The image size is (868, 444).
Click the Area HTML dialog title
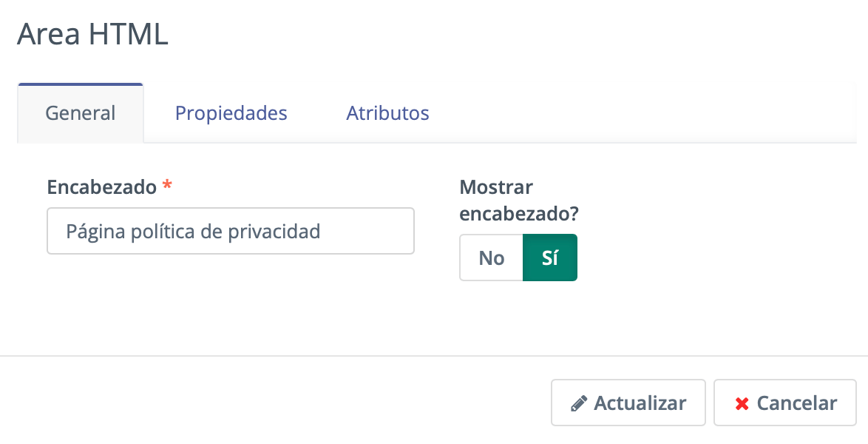click(x=92, y=34)
